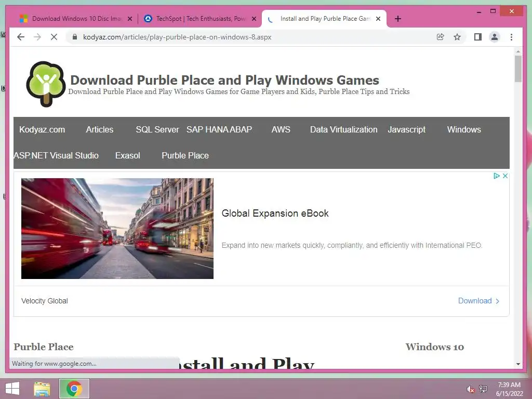Viewport: 532px width, 399px height.
Task: Switch to TechSpot tab
Action: pyautogui.click(x=199, y=19)
